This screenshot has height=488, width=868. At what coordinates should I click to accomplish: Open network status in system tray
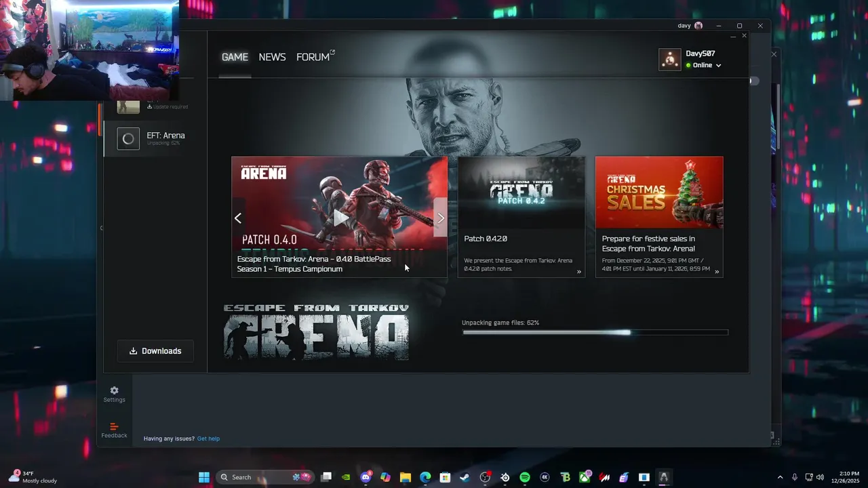pos(808,477)
